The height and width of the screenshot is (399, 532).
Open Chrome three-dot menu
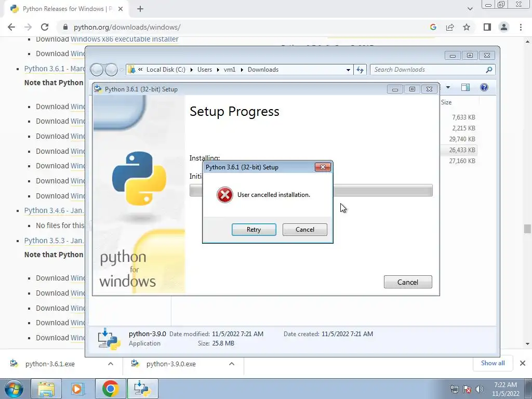tap(521, 27)
